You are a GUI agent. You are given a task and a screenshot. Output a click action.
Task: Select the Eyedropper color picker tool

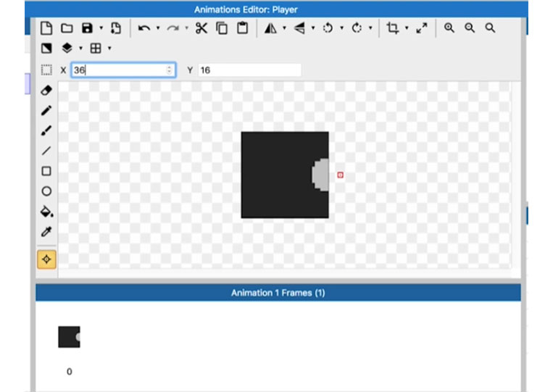(46, 232)
